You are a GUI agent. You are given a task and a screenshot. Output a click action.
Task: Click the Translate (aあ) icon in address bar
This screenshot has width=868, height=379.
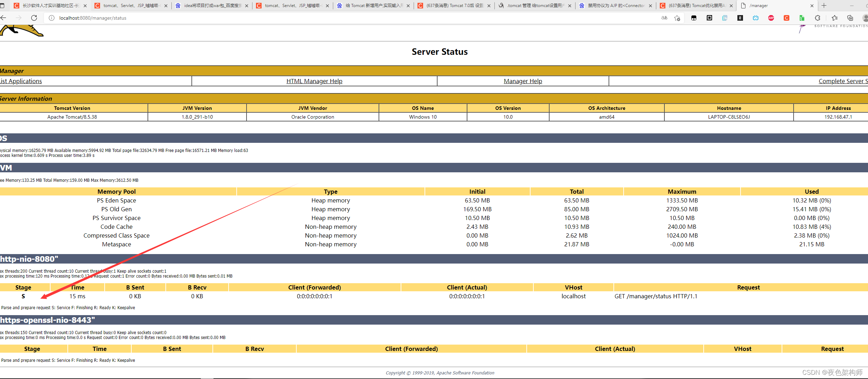pyautogui.click(x=664, y=18)
